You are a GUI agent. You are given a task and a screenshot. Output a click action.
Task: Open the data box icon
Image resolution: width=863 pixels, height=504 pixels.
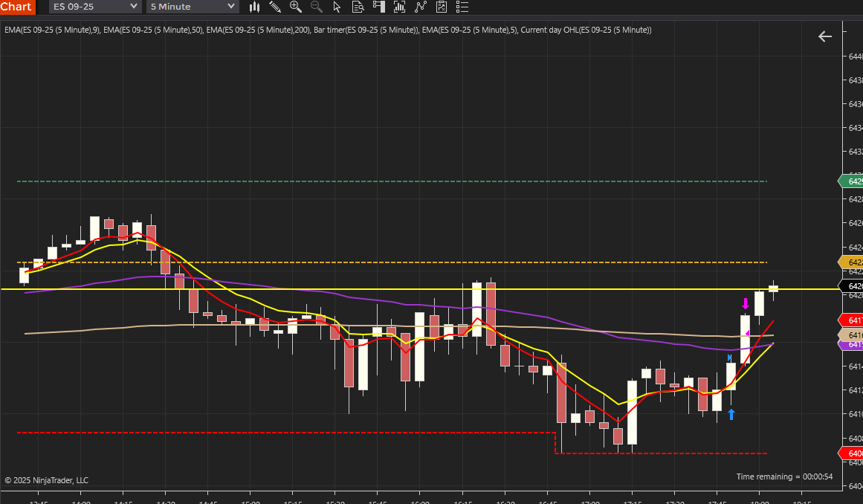358,7
